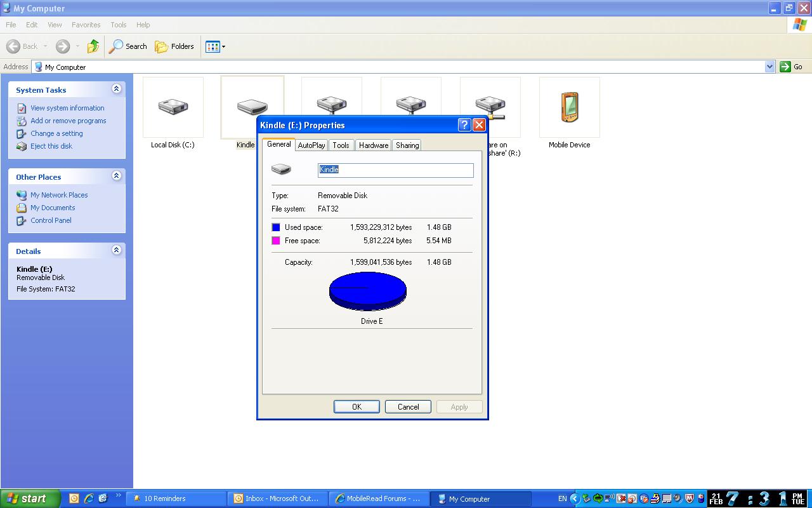
Task: Expand hidden Quick Launch items chevron
Action: coord(118,496)
